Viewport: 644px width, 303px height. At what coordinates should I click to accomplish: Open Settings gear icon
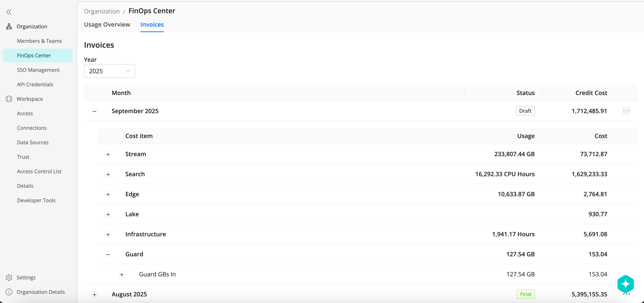[9, 277]
